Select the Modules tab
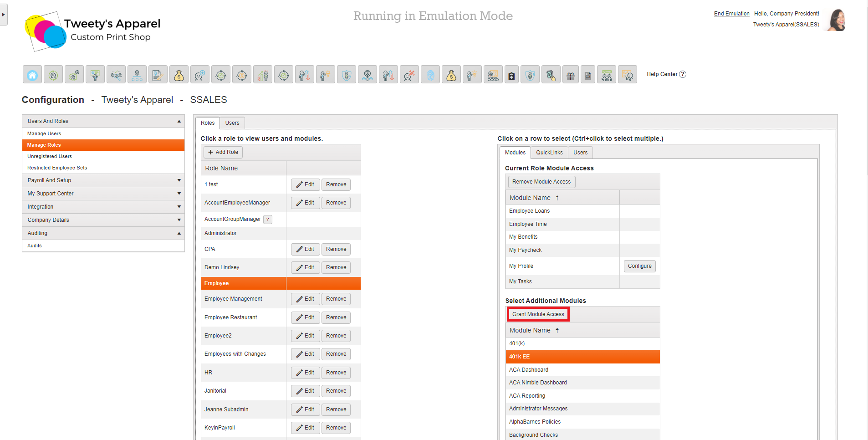The width and height of the screenshot is (868, 440). tap(515, 153)
